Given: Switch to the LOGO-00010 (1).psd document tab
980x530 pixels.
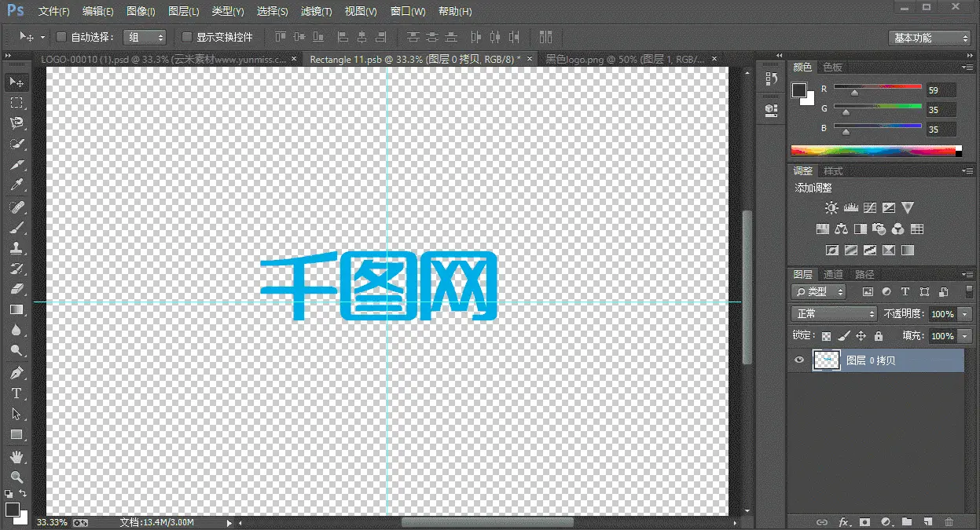Looking at the screenshot, I should [x=164, y=59].
